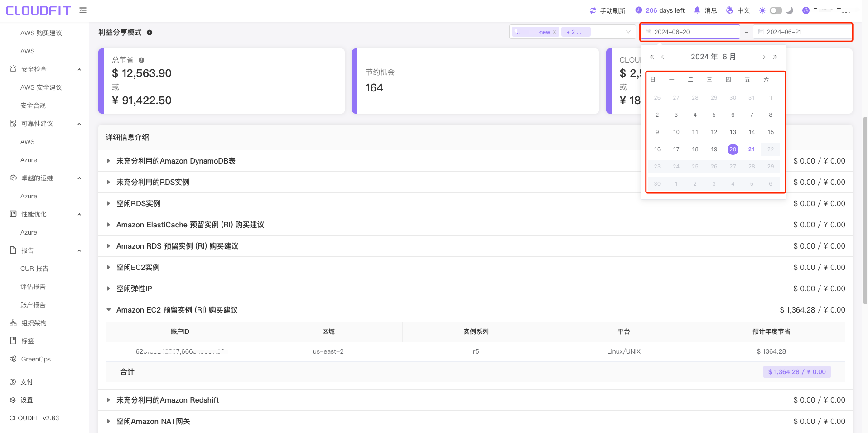The width and height of the screenshot is (868, 433).
Task: Click the 报告 section icon
Action: 13,250
